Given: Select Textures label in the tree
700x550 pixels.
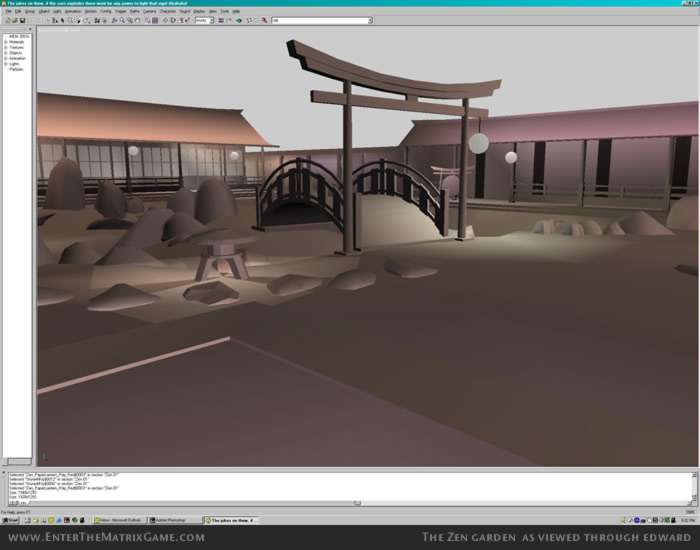Looking at the screenshot, I should [17, 47].
